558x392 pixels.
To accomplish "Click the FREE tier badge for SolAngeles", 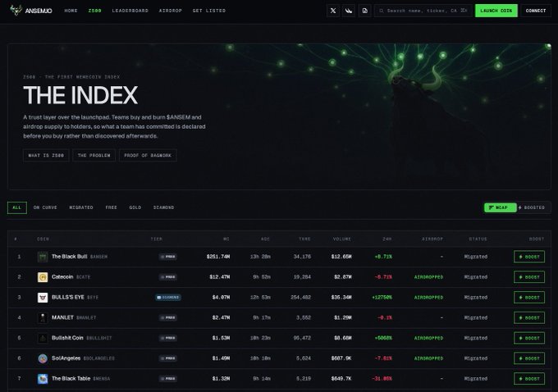I will pyautogui.click(x=168, y=358).
